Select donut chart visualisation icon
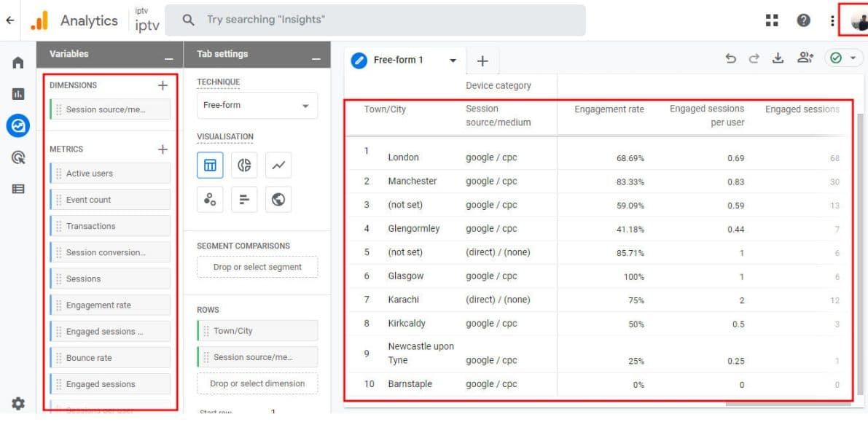This screenshot has width=868, height=425. [x=244, y=165]
